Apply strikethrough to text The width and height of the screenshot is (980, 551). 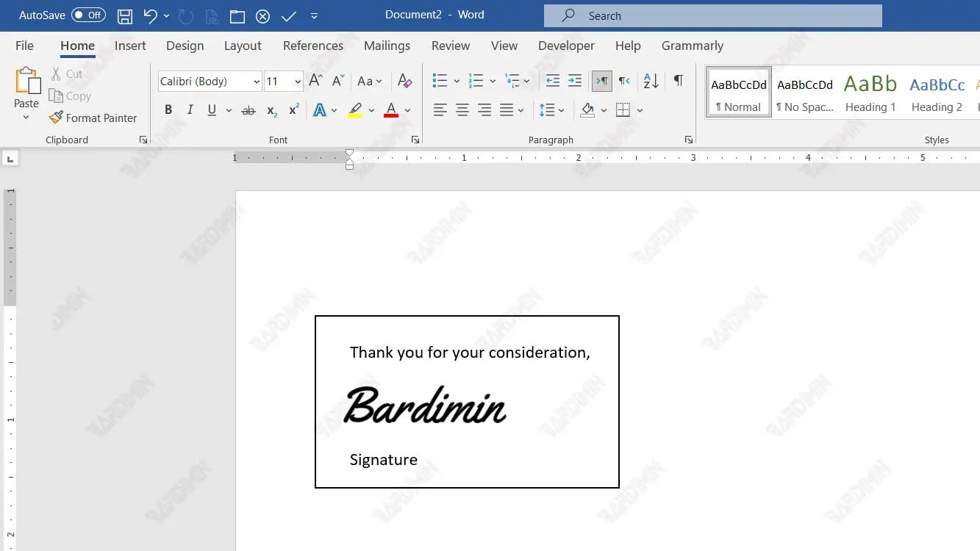pos(248,110)
